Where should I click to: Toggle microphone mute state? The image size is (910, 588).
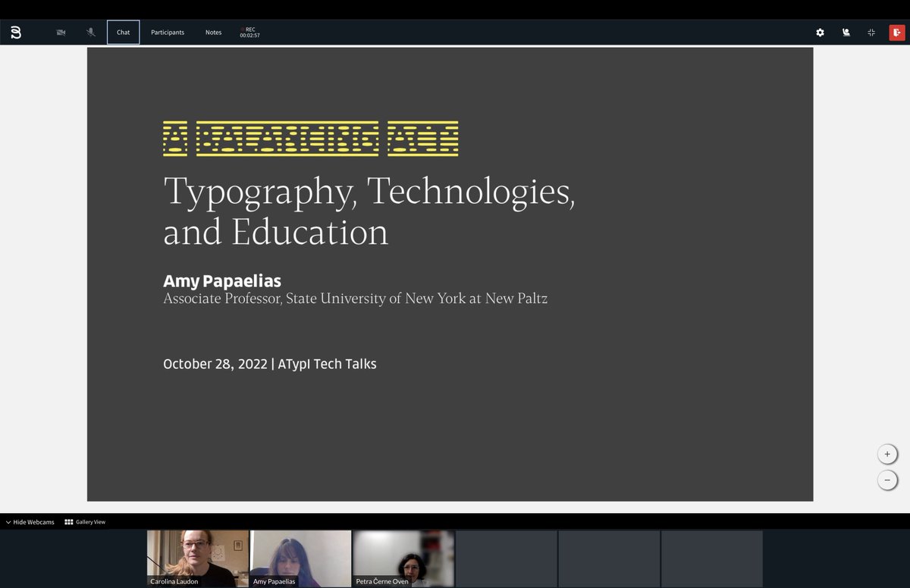click(x=90, y=32)
